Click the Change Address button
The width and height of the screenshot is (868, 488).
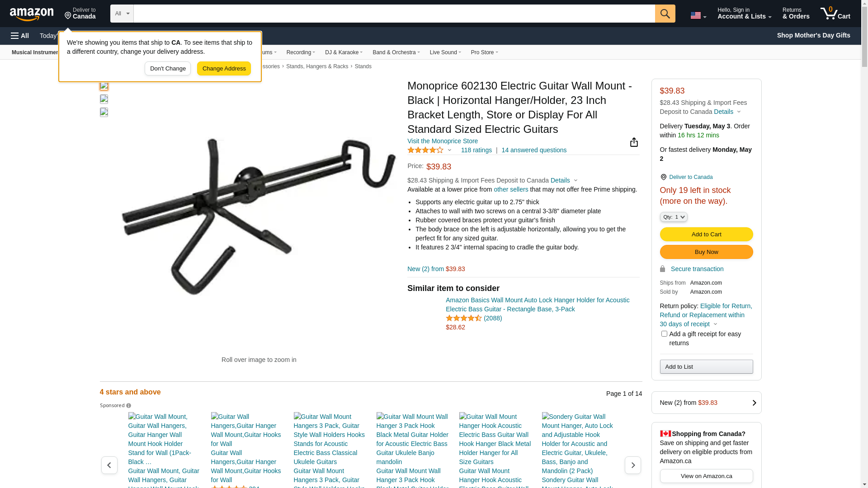pos(224,69)
